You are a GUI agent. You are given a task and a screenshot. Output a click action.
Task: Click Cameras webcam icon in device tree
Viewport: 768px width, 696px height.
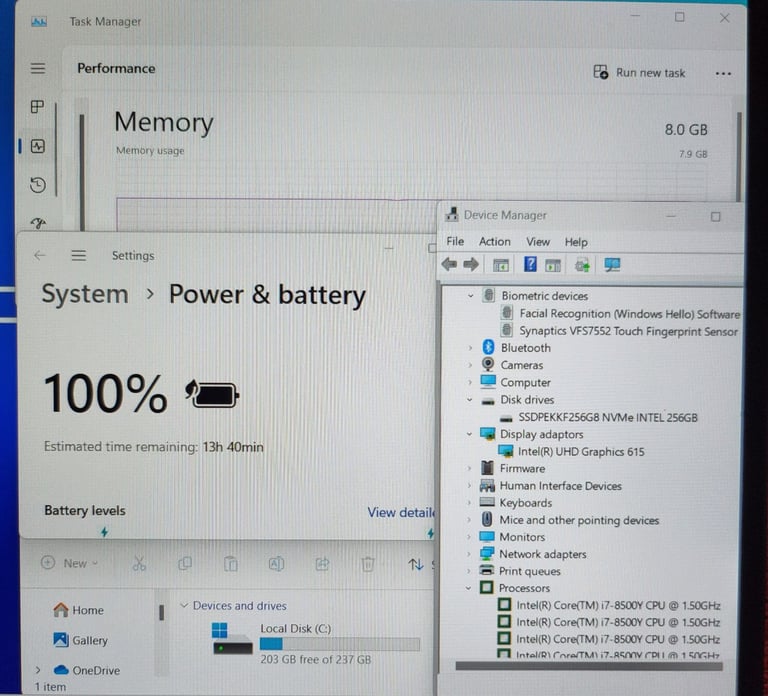pyautogui.click(x=488, y=364)
